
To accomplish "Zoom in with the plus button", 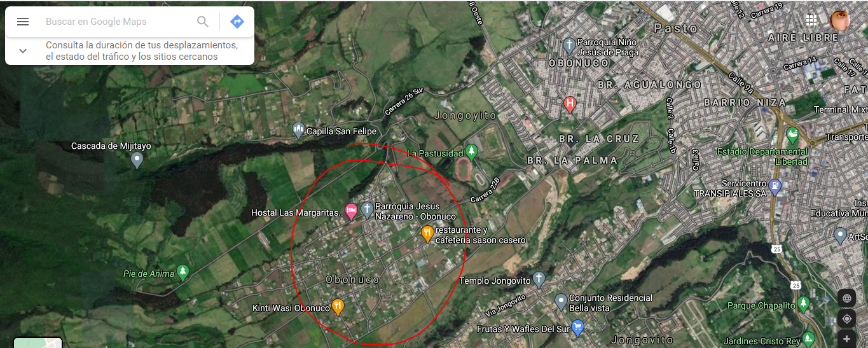I will tap(846, 339).
